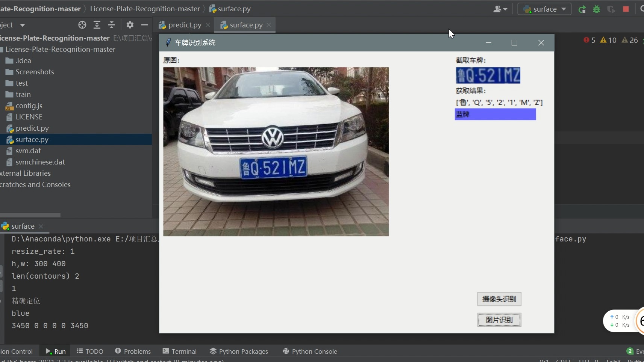Switch to the predict.py editor tab
644x362 pixels.
pyautogui.click(x=184, y=25)
